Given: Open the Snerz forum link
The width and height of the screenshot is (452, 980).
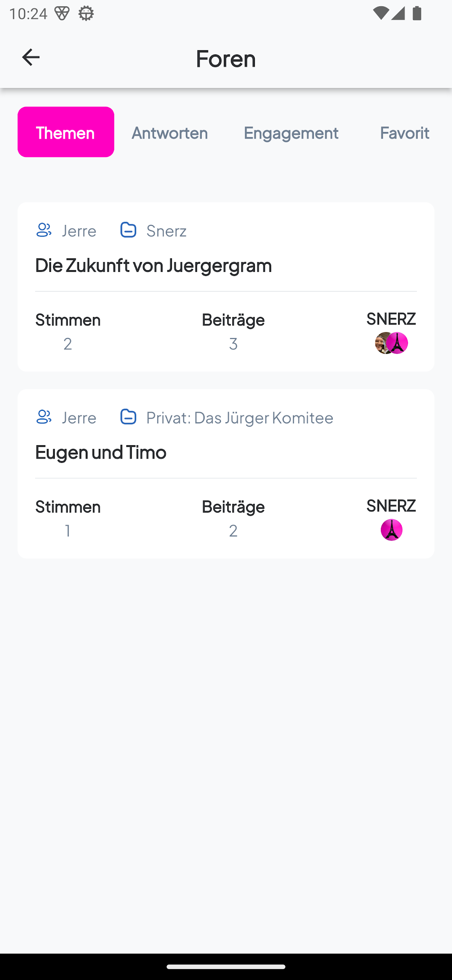Looking at the screenshot, I should click(x=166, y=231).
